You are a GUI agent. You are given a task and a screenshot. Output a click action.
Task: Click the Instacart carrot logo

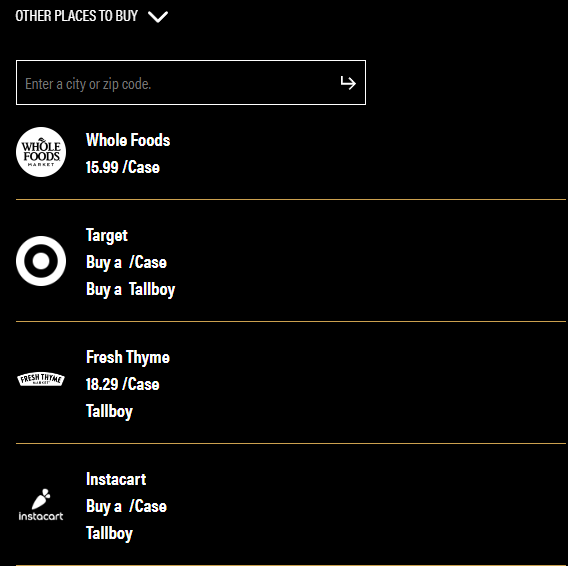tap(41, 498)
